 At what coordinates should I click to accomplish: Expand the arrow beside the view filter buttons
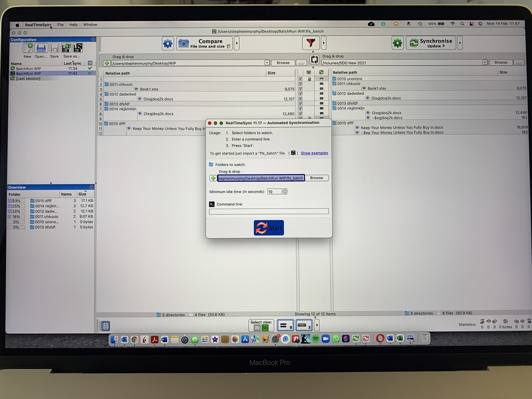tap(317, 325)
